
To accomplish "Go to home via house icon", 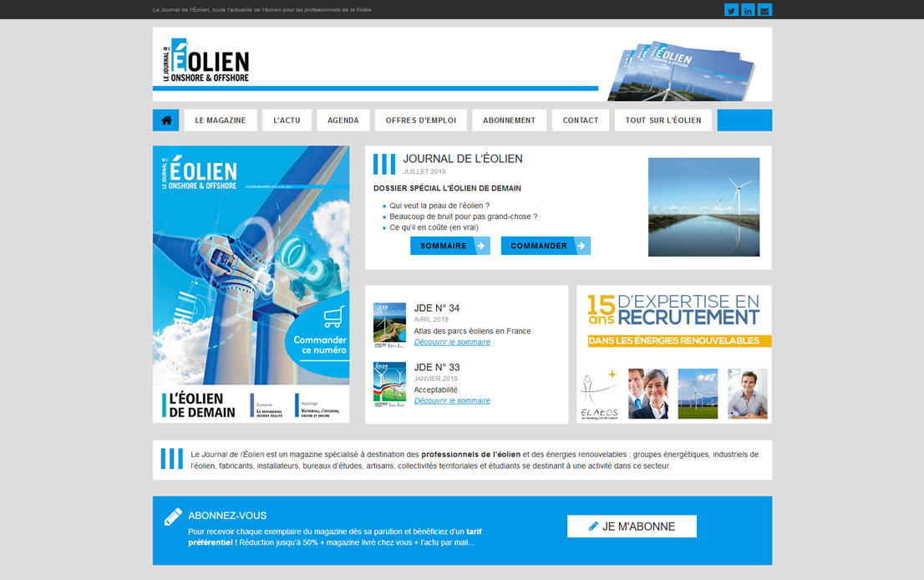I will pyautogui.click(x=166, y=120).
